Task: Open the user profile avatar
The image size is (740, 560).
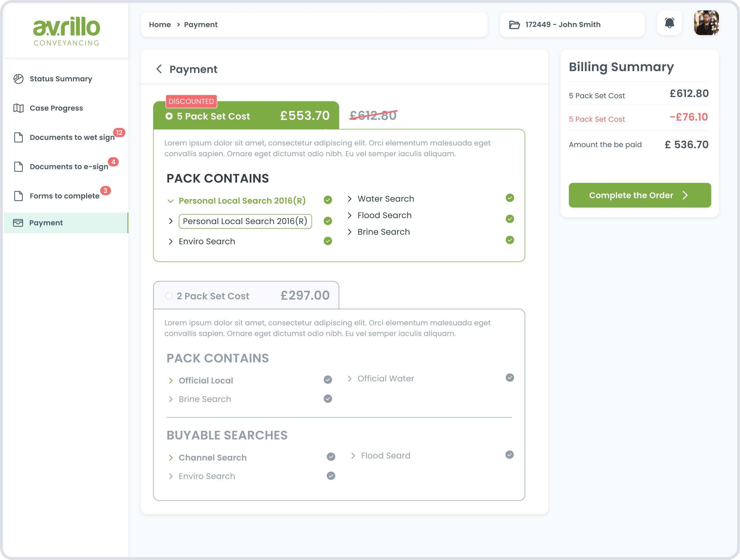Action: click(x=706, y=23)
